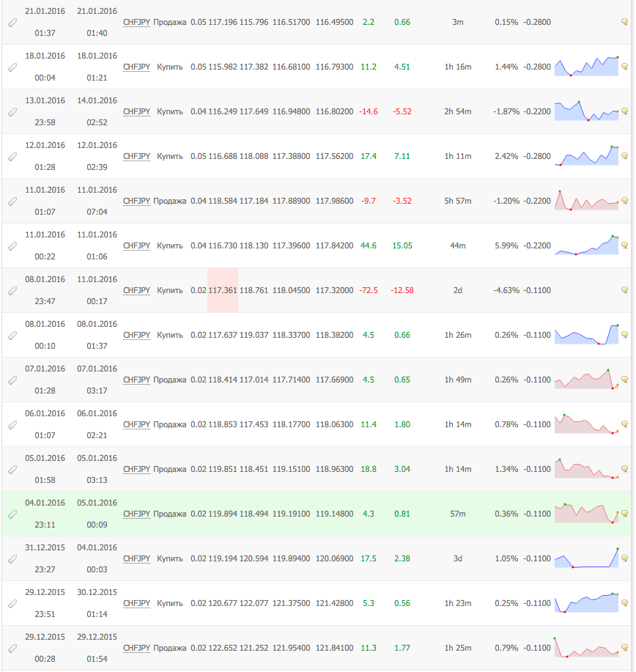Click the tag icon of the 21.01.2016 01:37 trade
The height and width of the screenshot is (672, 636).
(13, 23)
